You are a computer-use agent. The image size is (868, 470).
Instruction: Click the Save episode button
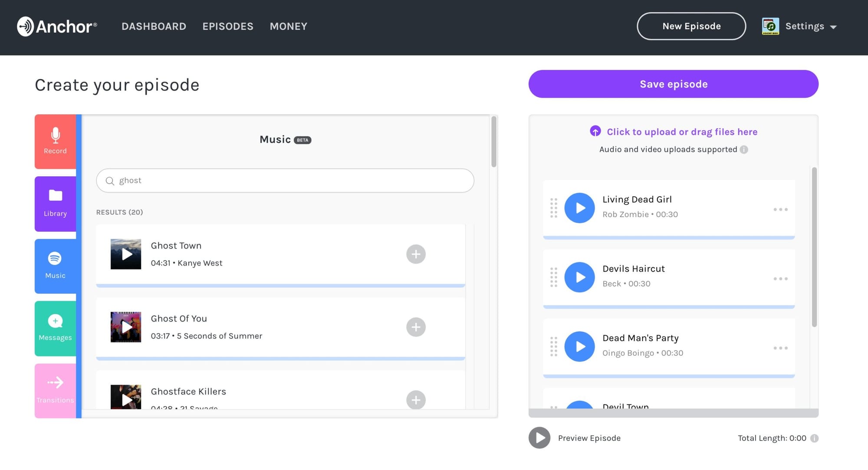[x=673, y=84]
